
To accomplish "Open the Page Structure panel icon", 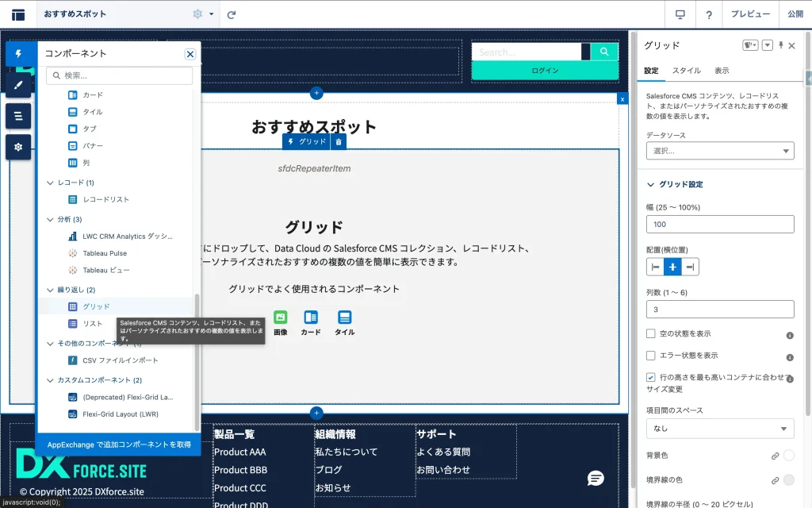I will (x=18, y=116).
